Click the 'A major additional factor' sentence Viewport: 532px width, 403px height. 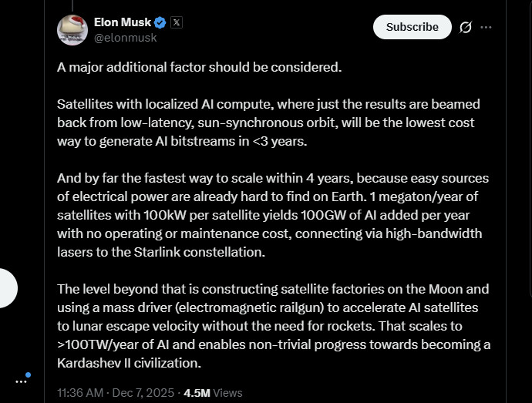199,67
